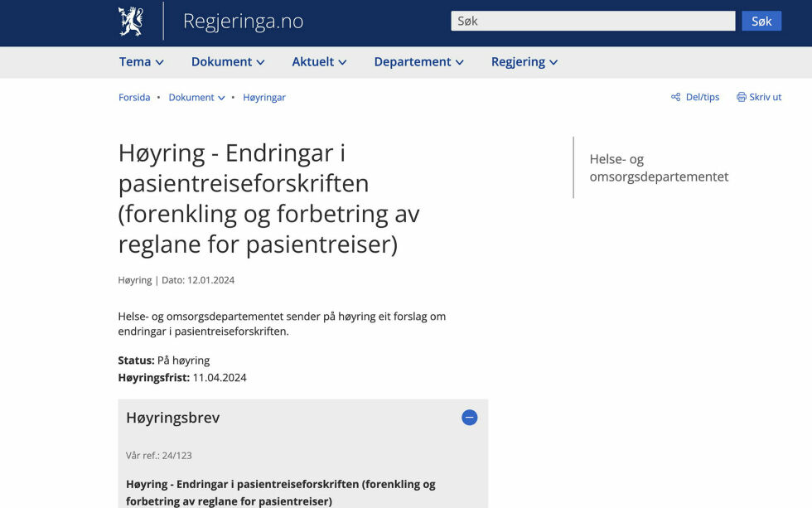Open Helse- og omsorgsdepartementet link
Viewport: 812px width, 508px height.
659,167
